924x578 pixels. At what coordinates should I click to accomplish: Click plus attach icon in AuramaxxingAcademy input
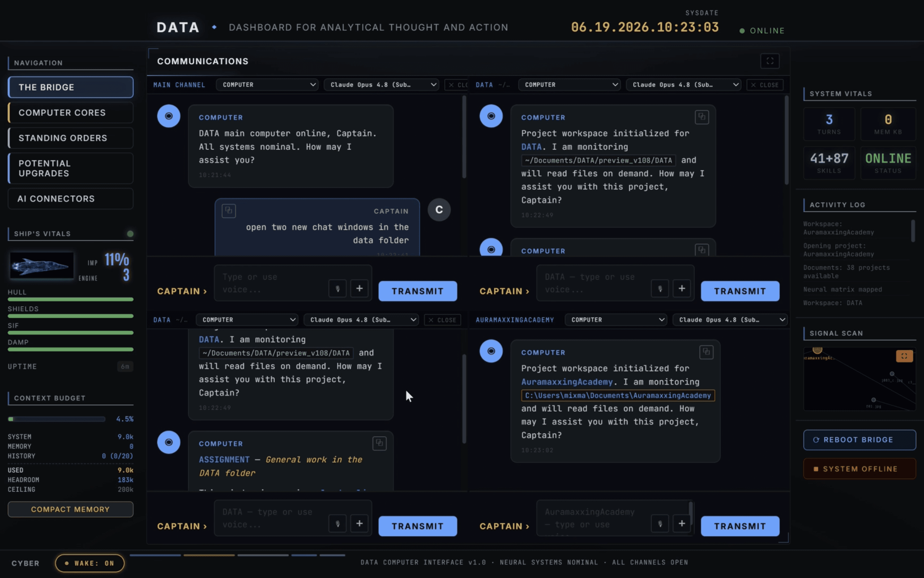click(681, 523)
